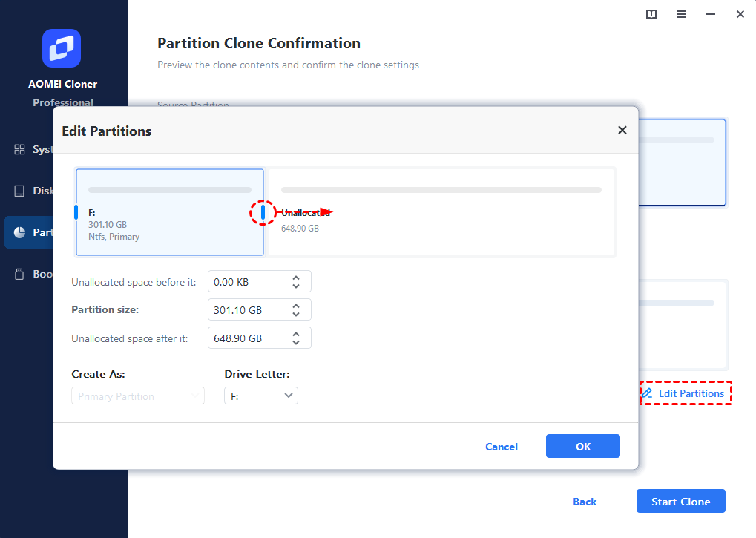Increase Unallocated space after it value
This screenshot has height=538, width=756.
pyautogui.click(x=296, y=335)
